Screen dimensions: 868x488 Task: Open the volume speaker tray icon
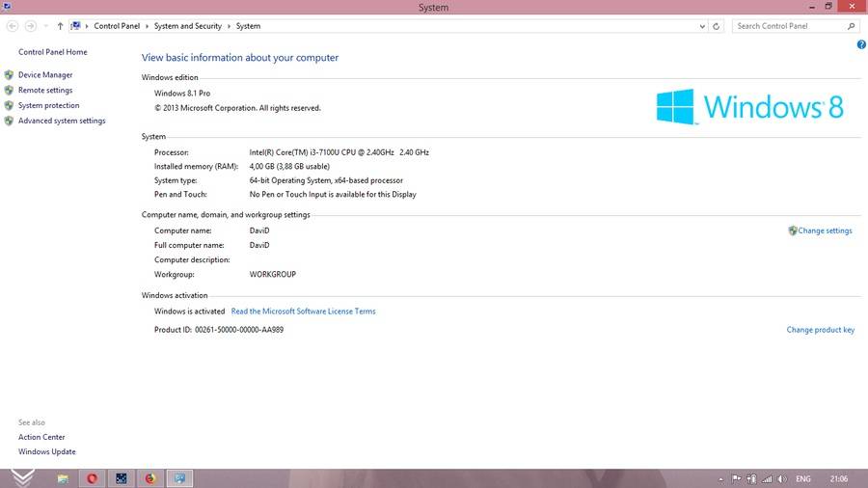click(781, 479)
